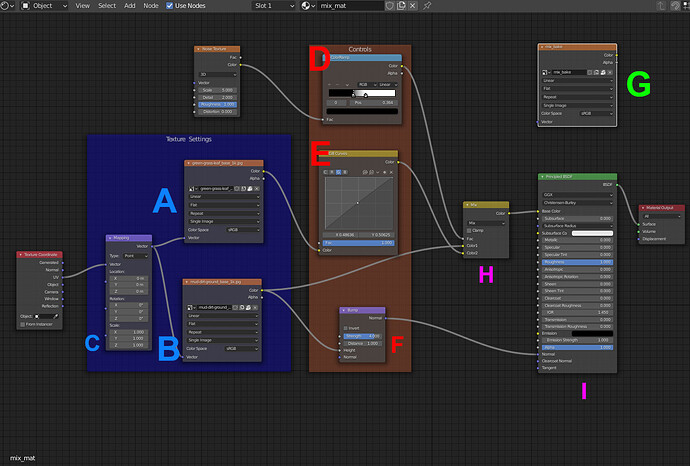690x466 pixels.
Task: Toggle From Instancer in Texture Coordinate node
Action: coord(24,324)
